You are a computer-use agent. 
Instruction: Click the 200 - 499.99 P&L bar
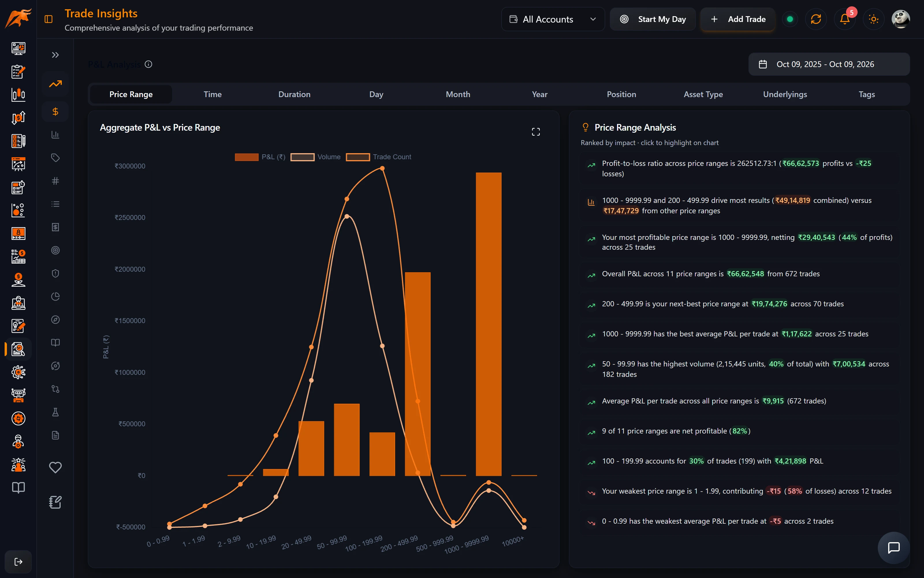tap(417, 374)
